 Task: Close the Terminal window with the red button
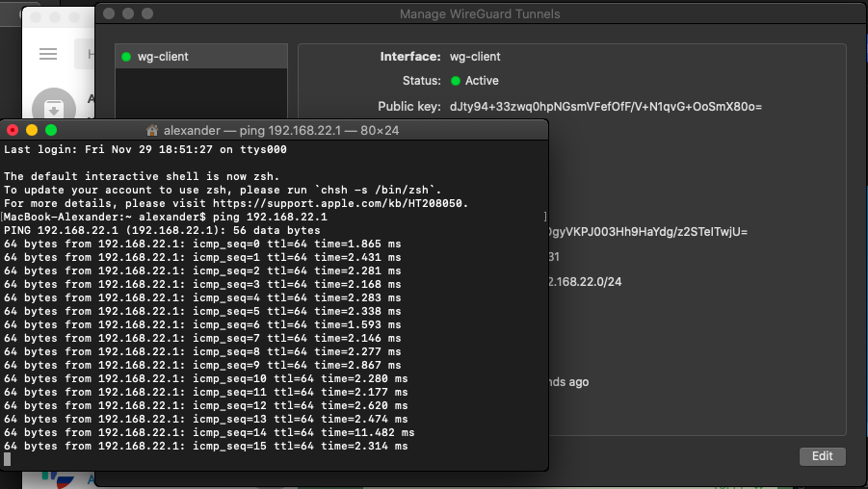pyautogui.click(x=13, y=130)
